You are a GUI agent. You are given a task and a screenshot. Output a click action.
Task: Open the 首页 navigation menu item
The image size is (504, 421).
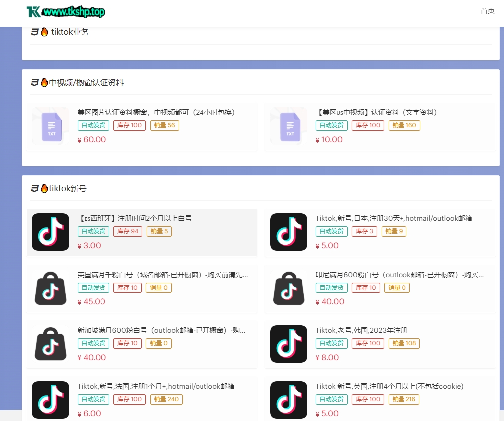[487, 11]
